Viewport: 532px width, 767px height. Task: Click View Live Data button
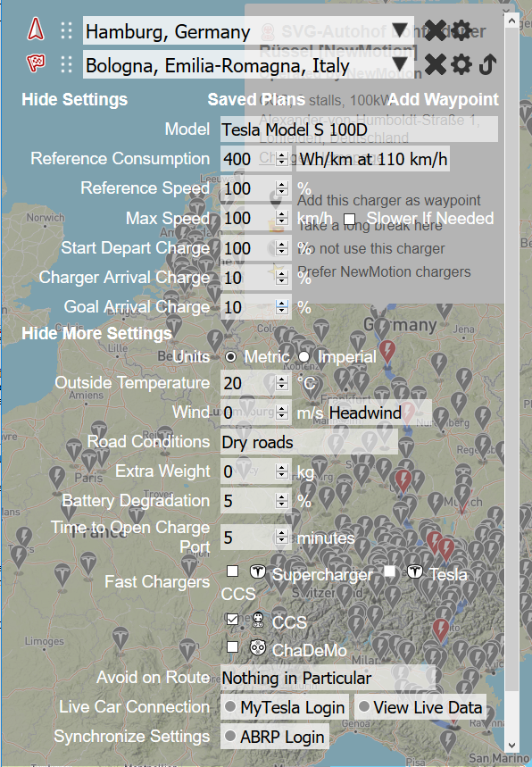click(x=420, y=707)
